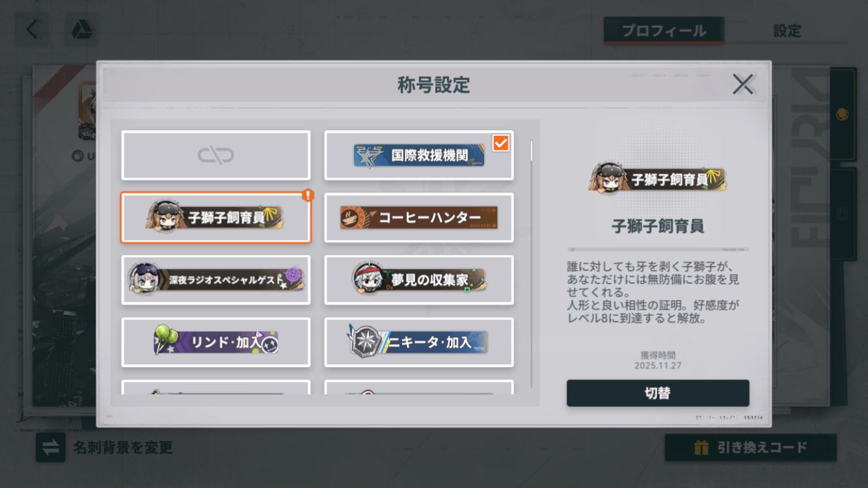Screen dimensions: 868x488
Task: Open the triangular home icon at top left
Action: coord(81,30)
